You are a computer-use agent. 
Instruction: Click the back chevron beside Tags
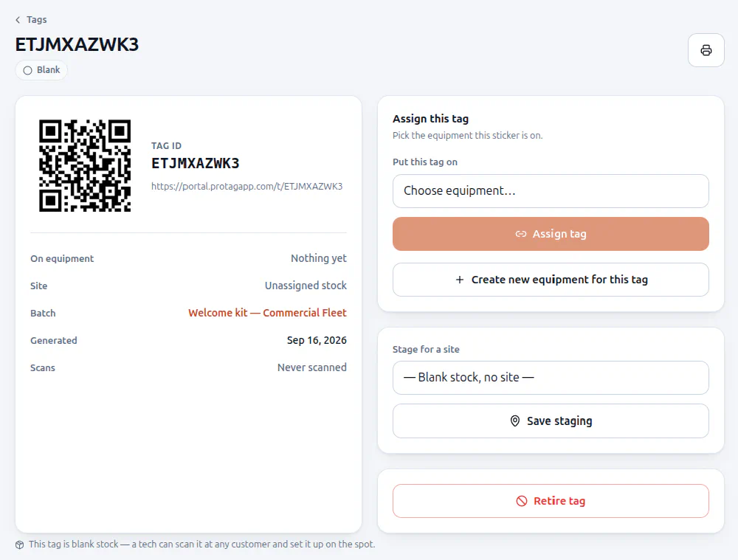[18, 20]
